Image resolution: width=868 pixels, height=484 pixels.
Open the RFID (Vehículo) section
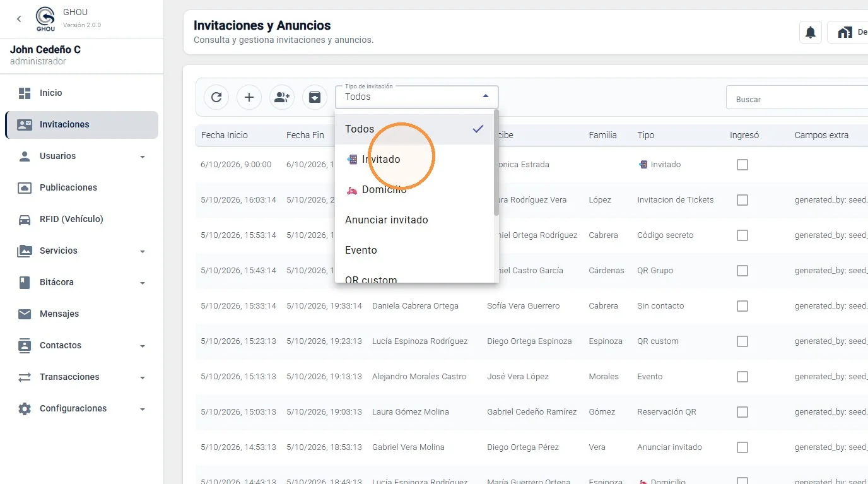(81, 219)
